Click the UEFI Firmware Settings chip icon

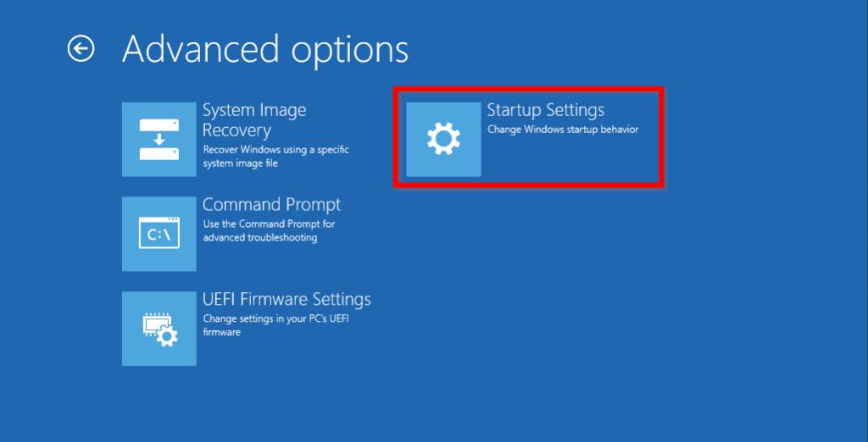click(159, 329)
